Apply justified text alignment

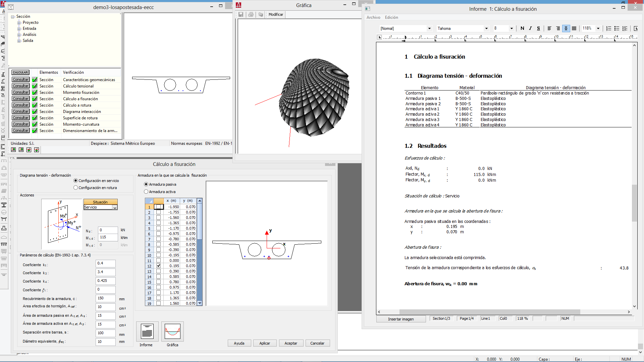click(574, 28)
